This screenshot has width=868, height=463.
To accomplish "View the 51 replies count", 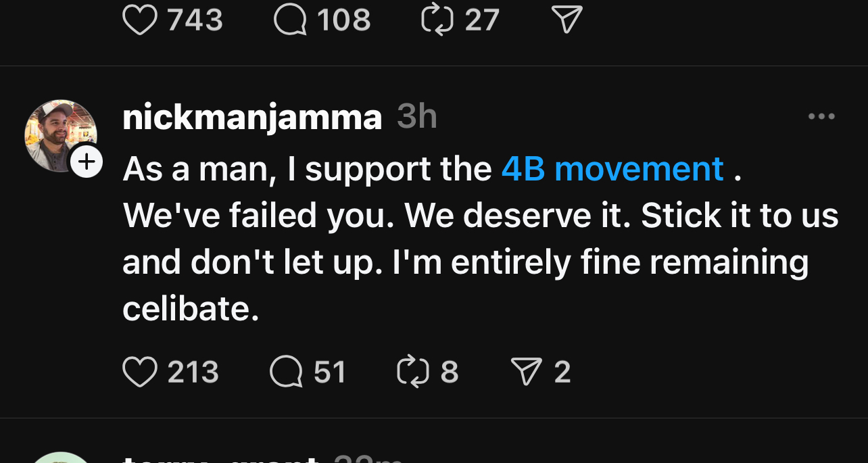I will [330, 372].
